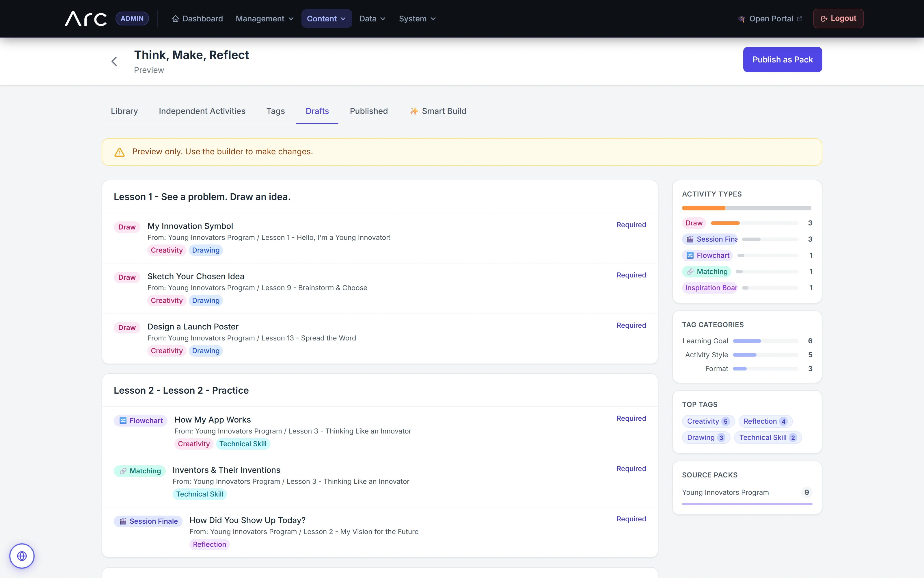924x578 pixels.
Task: Open the System dropdown
Action: (x=417, y=19)
